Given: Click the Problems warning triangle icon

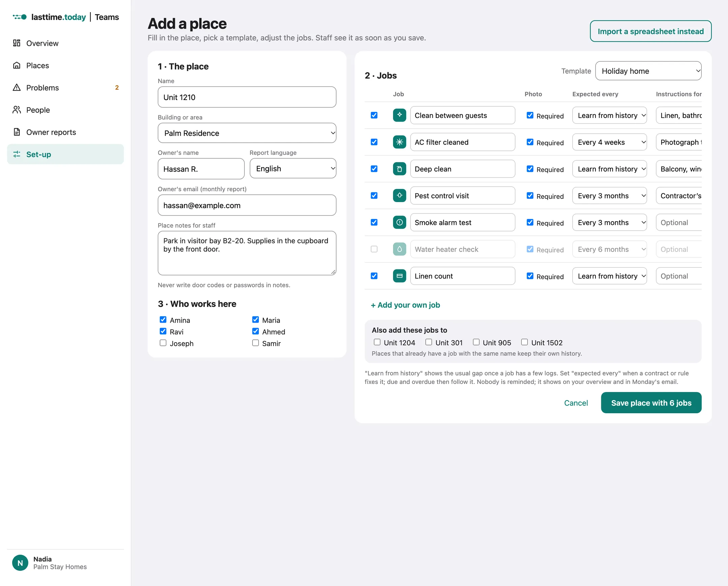Looking at the screenshot, I should point(17,88).
